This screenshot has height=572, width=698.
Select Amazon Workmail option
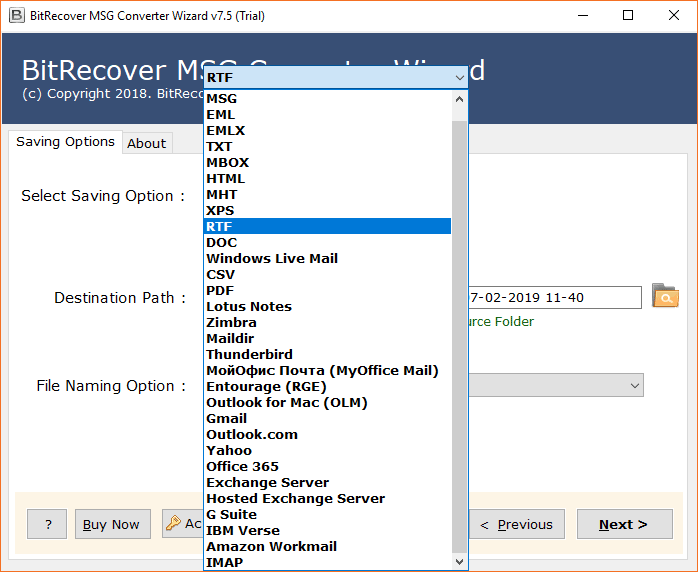327,547
